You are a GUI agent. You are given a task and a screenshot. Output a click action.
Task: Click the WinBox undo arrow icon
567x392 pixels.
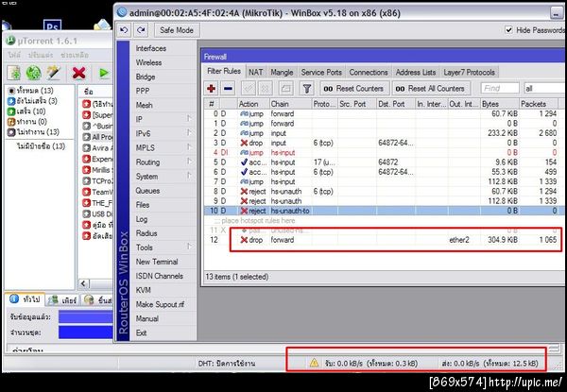[x=124, y=30]
